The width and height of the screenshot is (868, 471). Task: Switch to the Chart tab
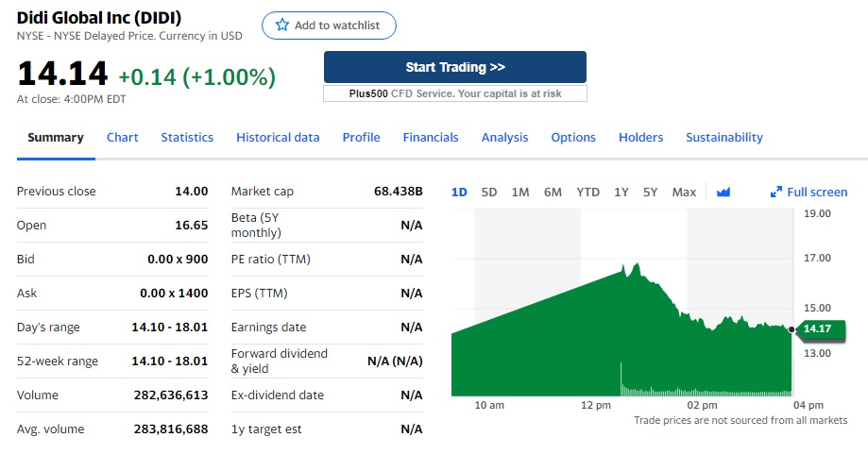(123, 137)
